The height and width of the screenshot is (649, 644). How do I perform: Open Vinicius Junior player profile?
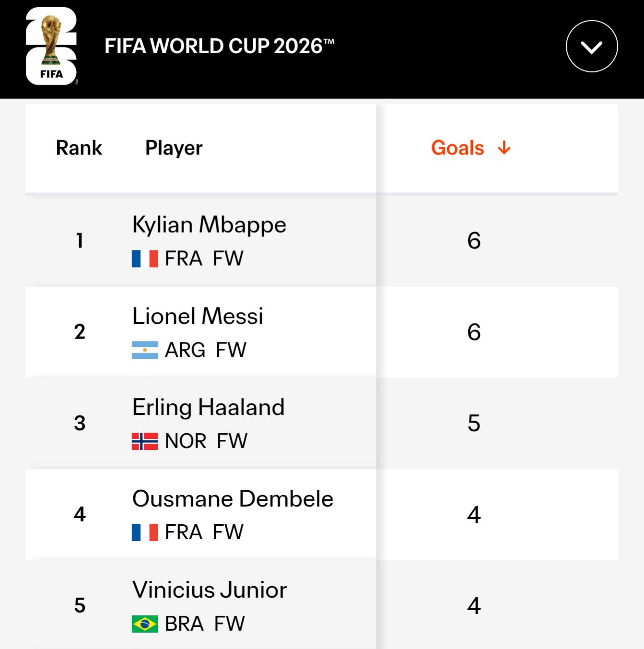(210, 590)
